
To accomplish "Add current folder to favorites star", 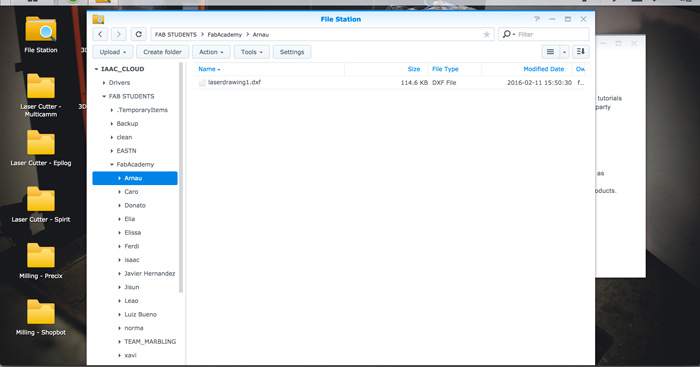I will 487,34.
